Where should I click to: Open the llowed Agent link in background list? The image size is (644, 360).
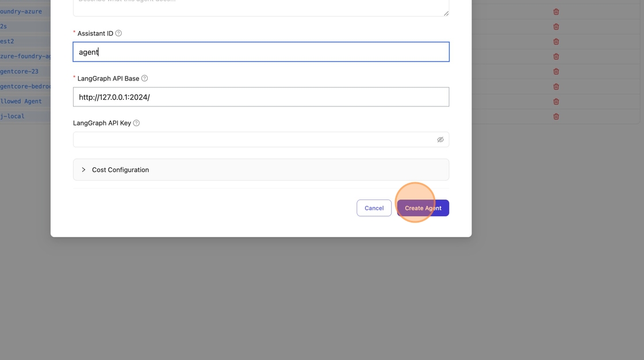(21, 102)
